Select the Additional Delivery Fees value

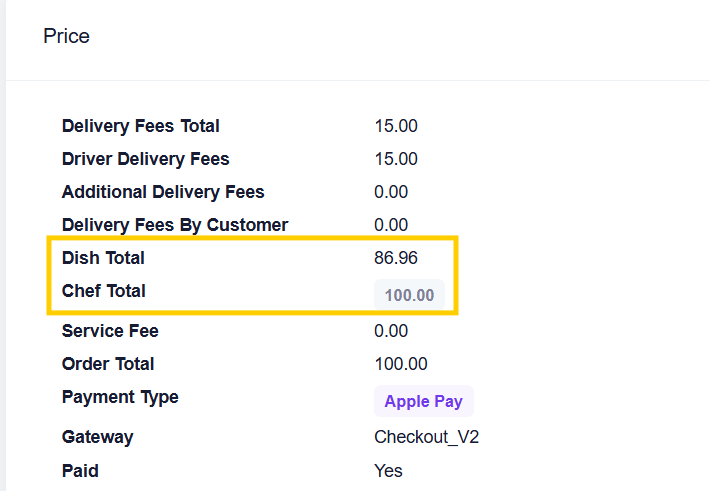pyautogui.click(x=391, y=192)
